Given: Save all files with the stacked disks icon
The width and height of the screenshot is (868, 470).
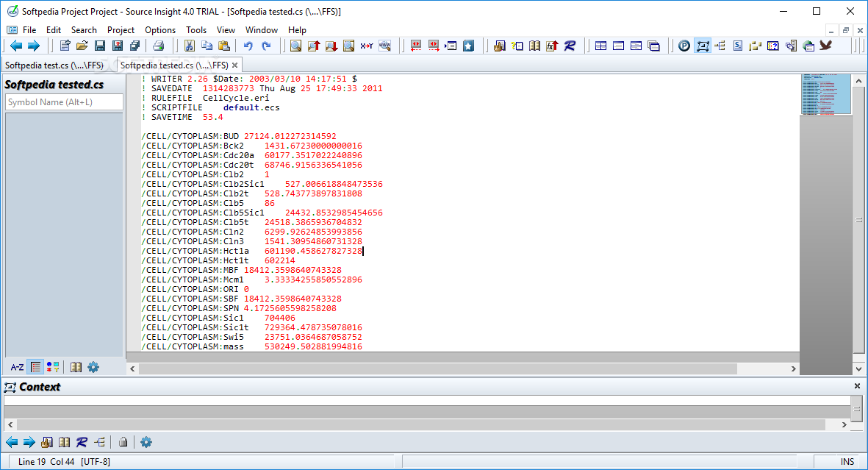Looking at the screenshot, I should 134,46.
